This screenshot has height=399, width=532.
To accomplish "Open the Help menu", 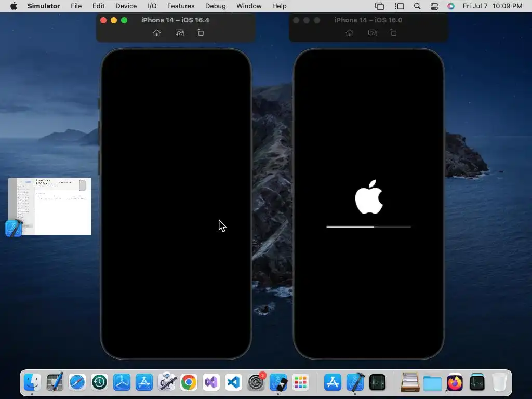I will click(x=279, y=6).
